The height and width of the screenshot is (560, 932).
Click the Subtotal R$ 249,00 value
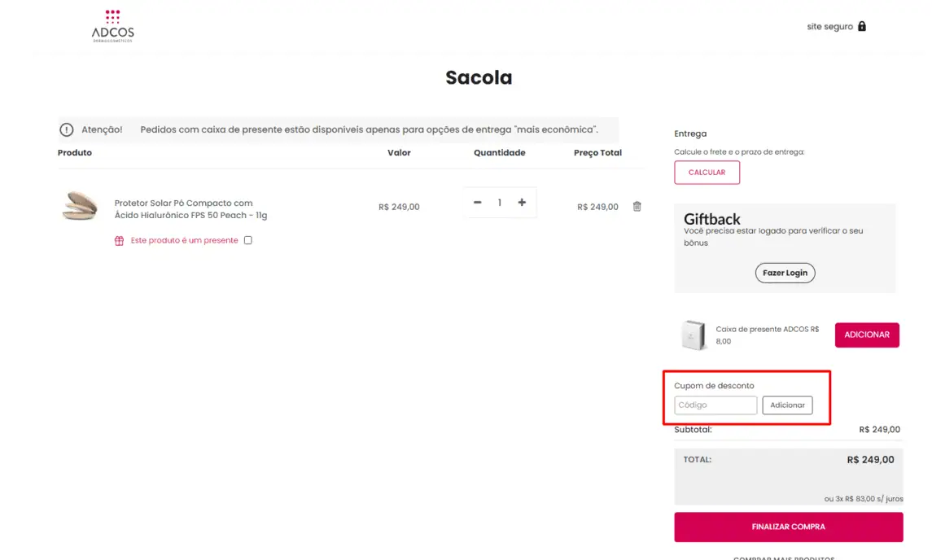point(880,429)
